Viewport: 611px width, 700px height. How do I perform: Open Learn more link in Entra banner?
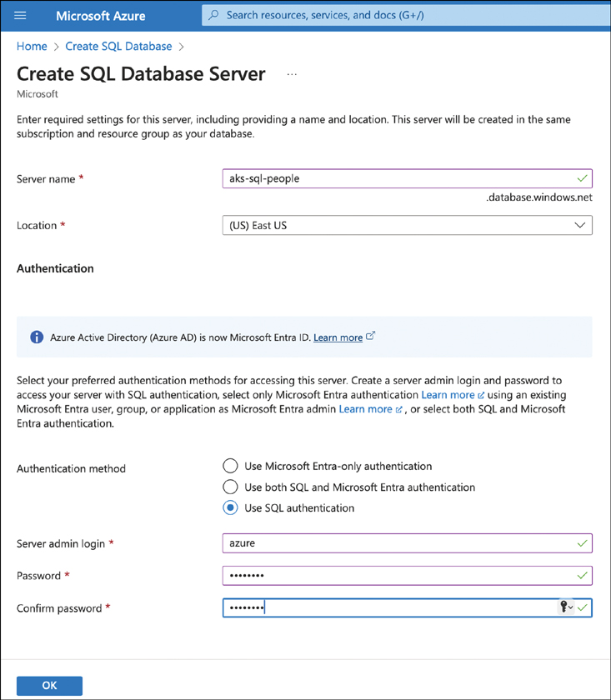click(x=338, y=337)
